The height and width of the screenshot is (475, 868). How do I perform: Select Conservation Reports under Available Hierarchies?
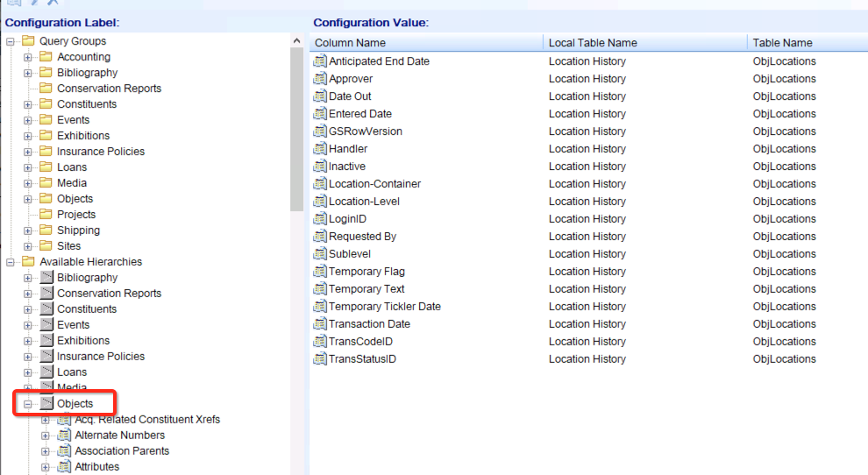(x=109, y=294)
